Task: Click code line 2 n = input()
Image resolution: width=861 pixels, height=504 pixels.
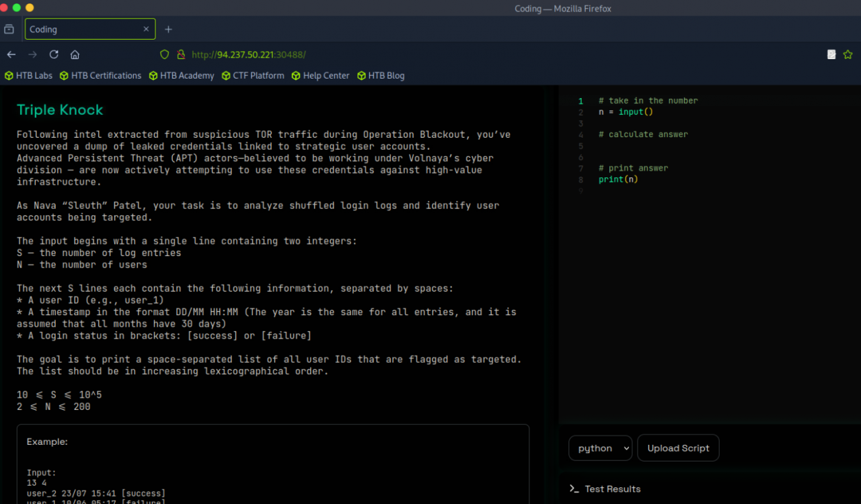Action: (626, 112)
